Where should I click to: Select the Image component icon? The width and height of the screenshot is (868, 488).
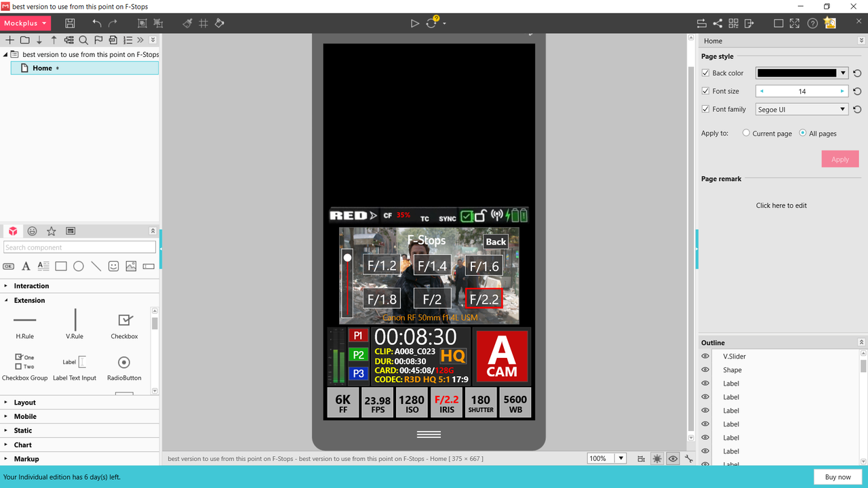[x=131, y=266]
